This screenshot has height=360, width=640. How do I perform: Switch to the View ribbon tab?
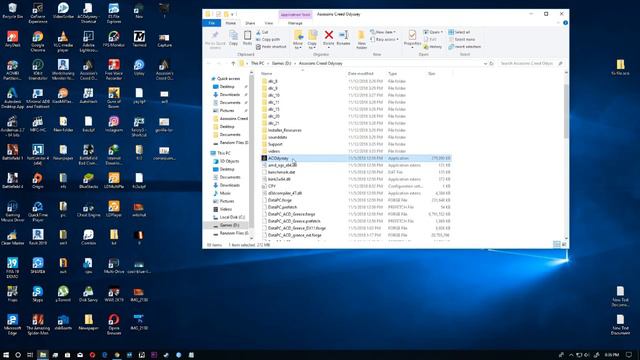(x=269, y=23)
